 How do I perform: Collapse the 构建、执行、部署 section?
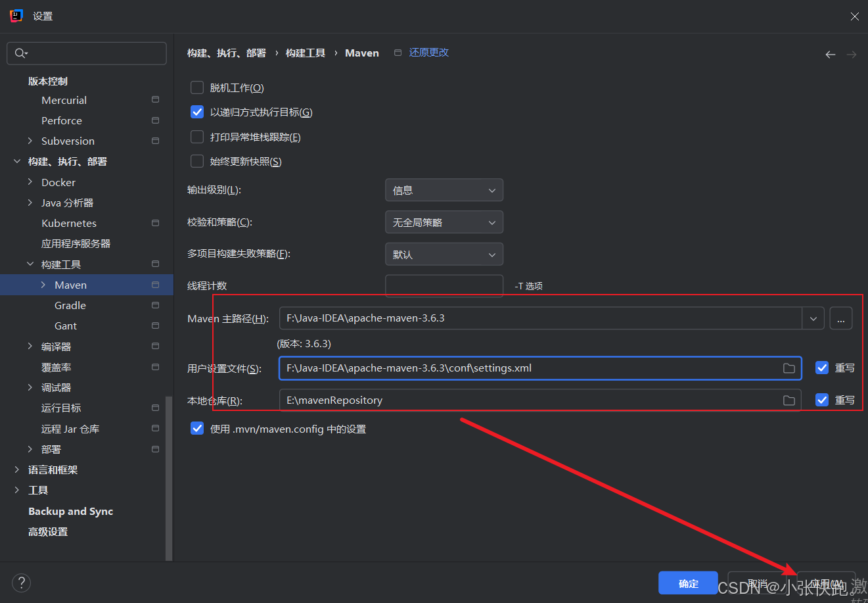17,161
